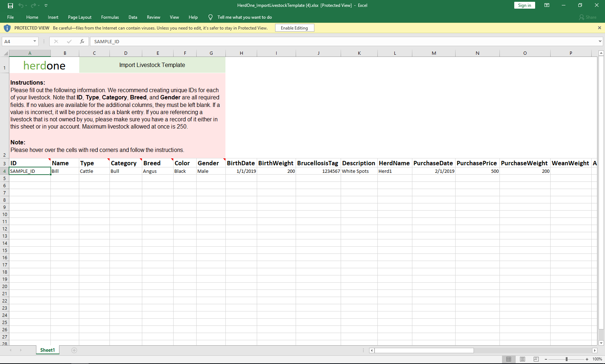Open the File menu
The height and width of the screenshot is (364, 605).
pyautogui.click(x=10, y=17)
